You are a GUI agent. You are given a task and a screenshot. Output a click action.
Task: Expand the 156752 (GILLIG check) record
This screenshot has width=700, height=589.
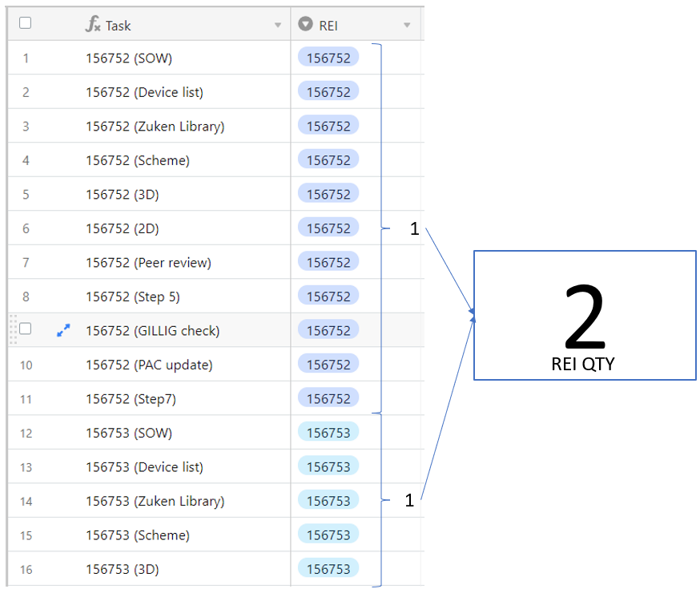click(63, 330)
